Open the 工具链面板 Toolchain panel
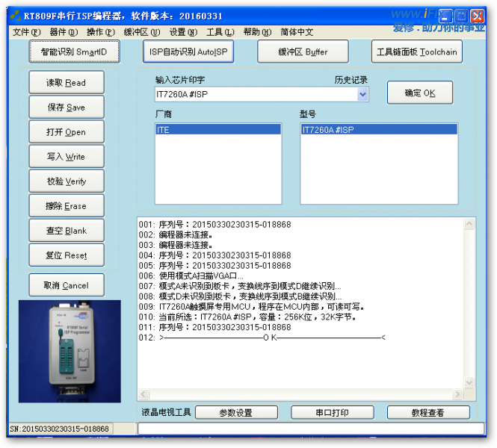The width and height of the screenshot is (497, 448). 417,52
